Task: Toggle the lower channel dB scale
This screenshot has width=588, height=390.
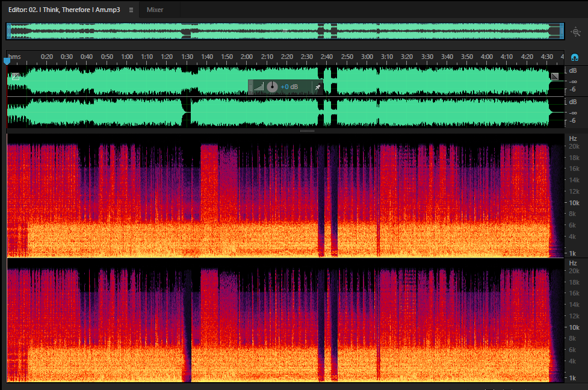Action: [x=572, y=102]
